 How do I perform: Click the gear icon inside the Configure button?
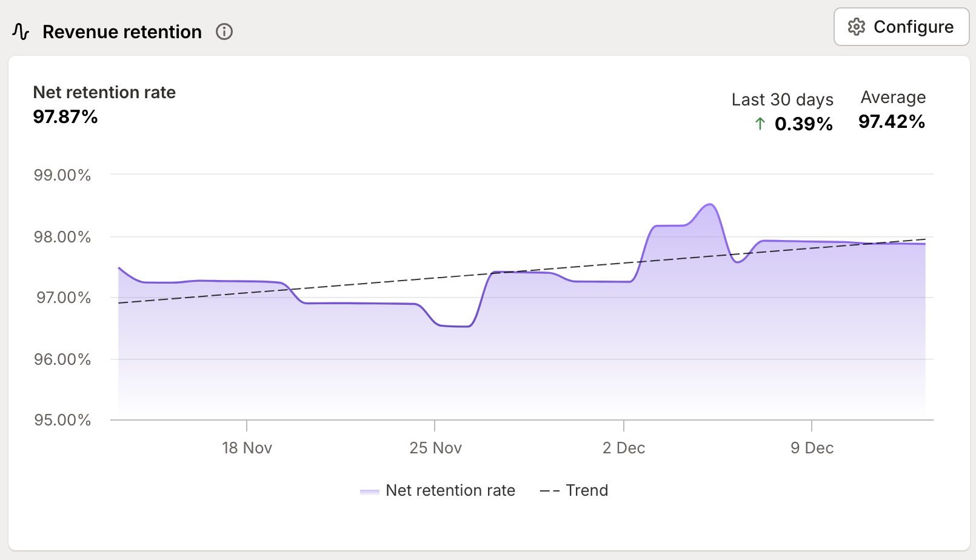[857, 27]
